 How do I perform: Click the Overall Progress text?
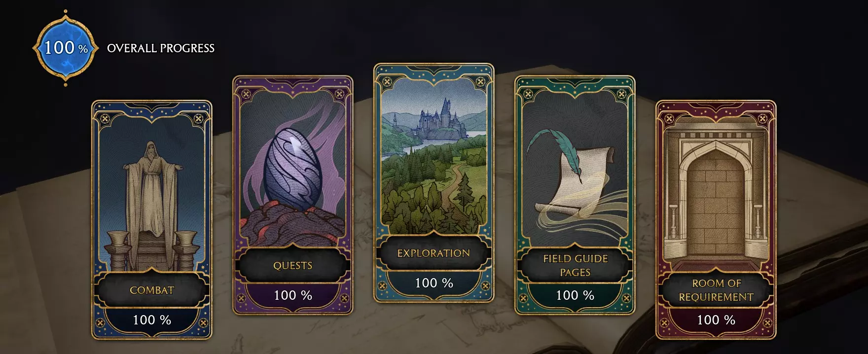coord(161,48)
